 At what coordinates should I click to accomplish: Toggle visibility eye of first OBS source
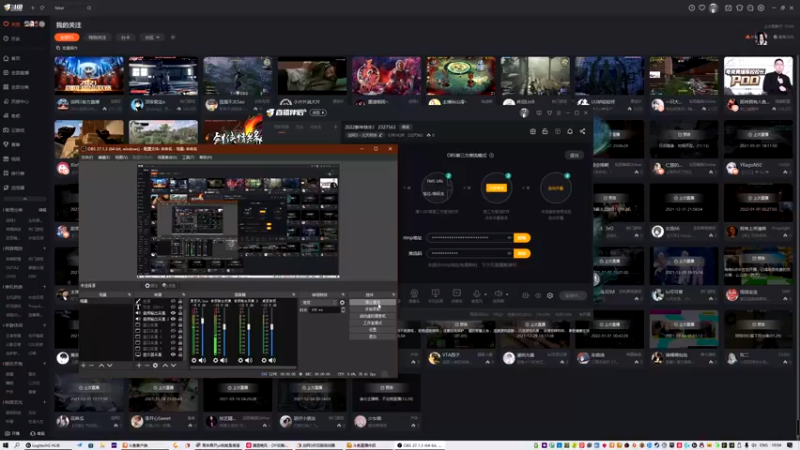click(x=171, y=303)
